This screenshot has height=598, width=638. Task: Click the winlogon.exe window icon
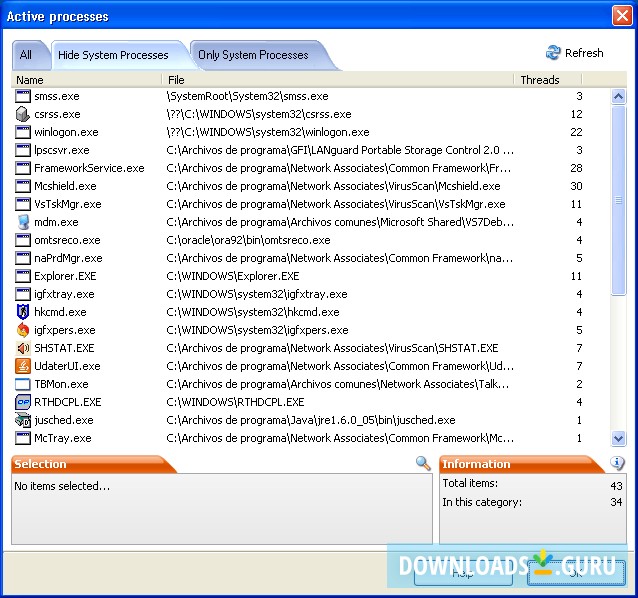[23, 132]
